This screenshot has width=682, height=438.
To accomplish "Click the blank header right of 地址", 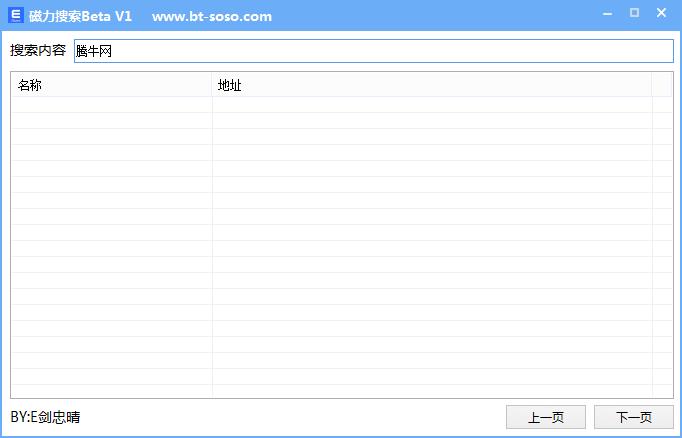I will 662,85.
